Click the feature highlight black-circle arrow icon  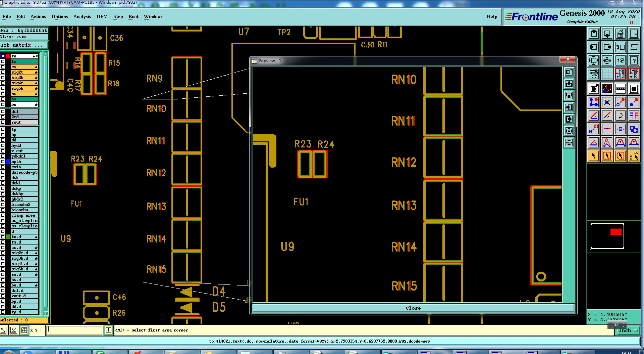(x=594, y=89)
